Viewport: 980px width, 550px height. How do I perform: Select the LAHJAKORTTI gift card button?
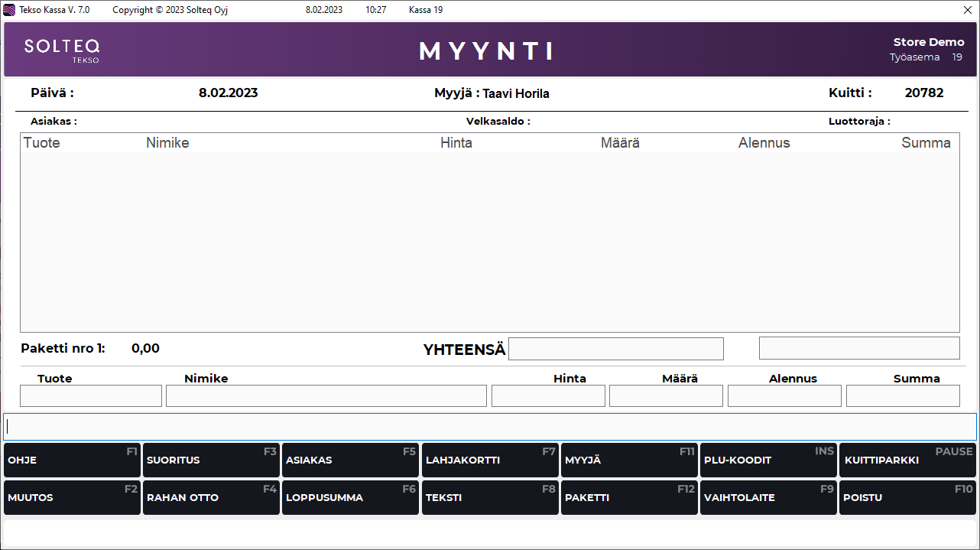[x=490, y=461]
